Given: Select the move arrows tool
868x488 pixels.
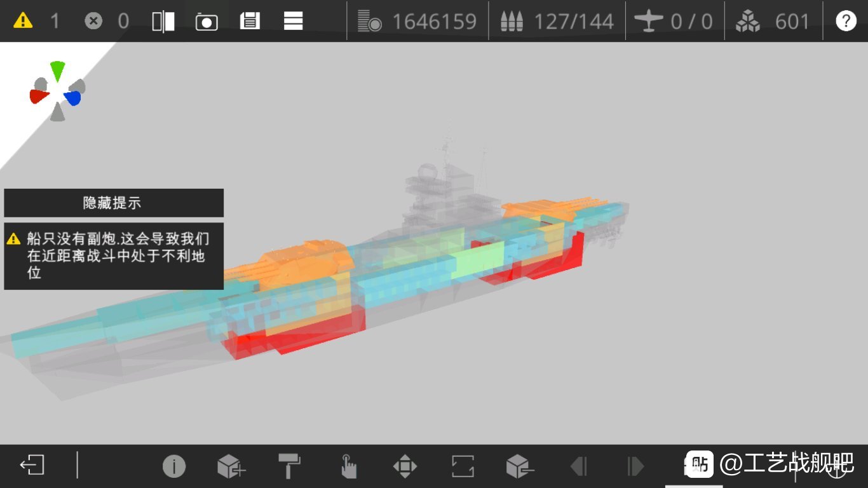Looking at the screenshot, I should point(405,466).
